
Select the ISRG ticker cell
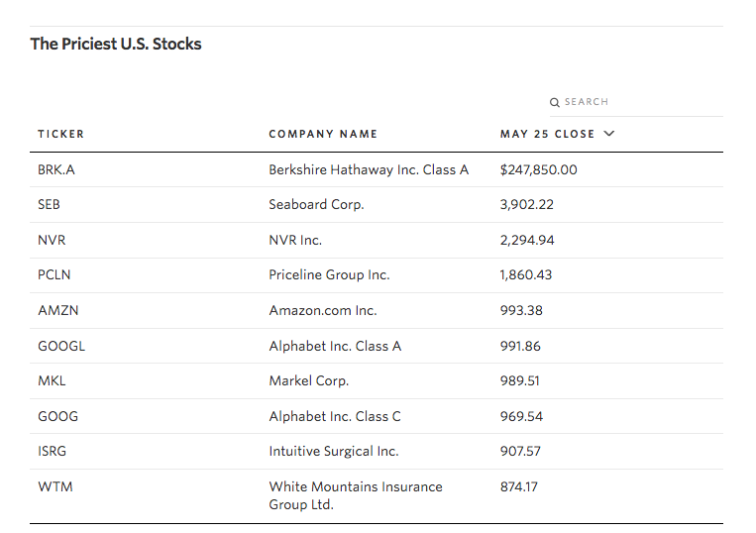[x=53, y=451]
